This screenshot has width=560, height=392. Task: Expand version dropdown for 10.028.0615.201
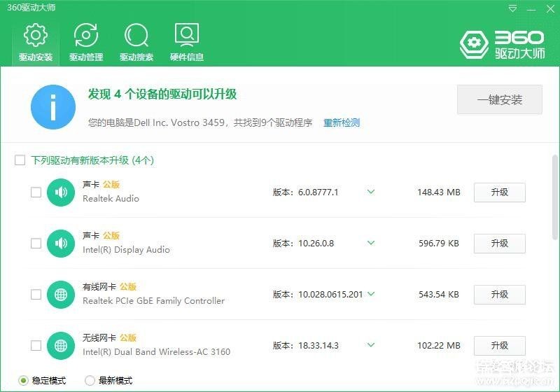click(x=371, y=294)
